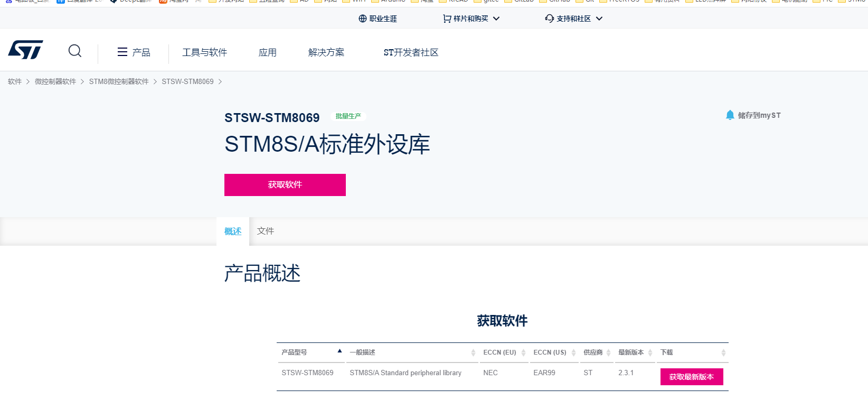Open 工具与软件 menu
This screenshot has height=418, width=868.
205,52
